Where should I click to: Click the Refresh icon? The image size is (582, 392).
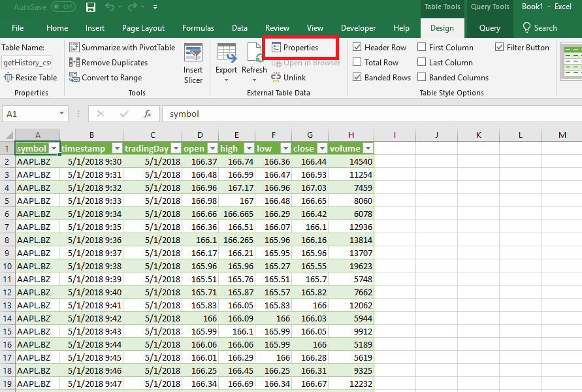(x=255, y=52)
